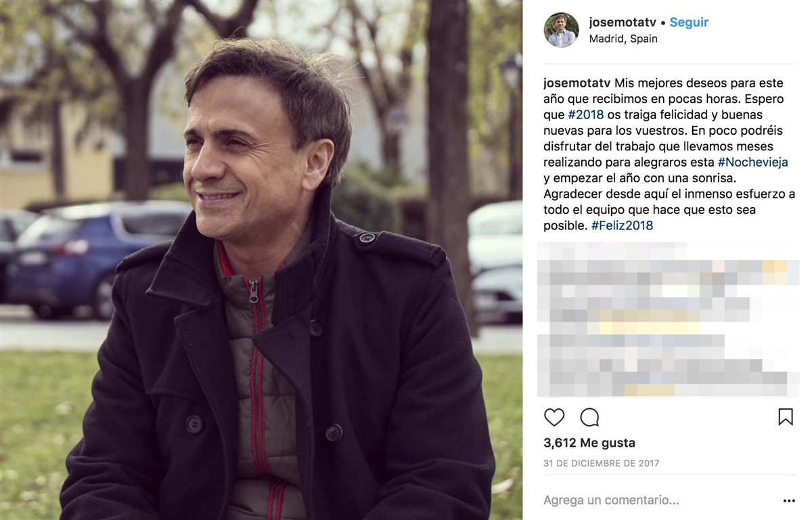Image resolution: width=812 pixels, height=520 pixels.
Task: Click the blue car in the photo background
Action: click(x=98, y=254)
